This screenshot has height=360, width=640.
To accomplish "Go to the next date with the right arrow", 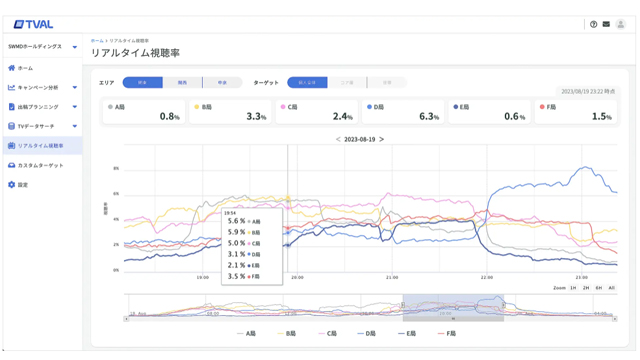I will [382, 139].
